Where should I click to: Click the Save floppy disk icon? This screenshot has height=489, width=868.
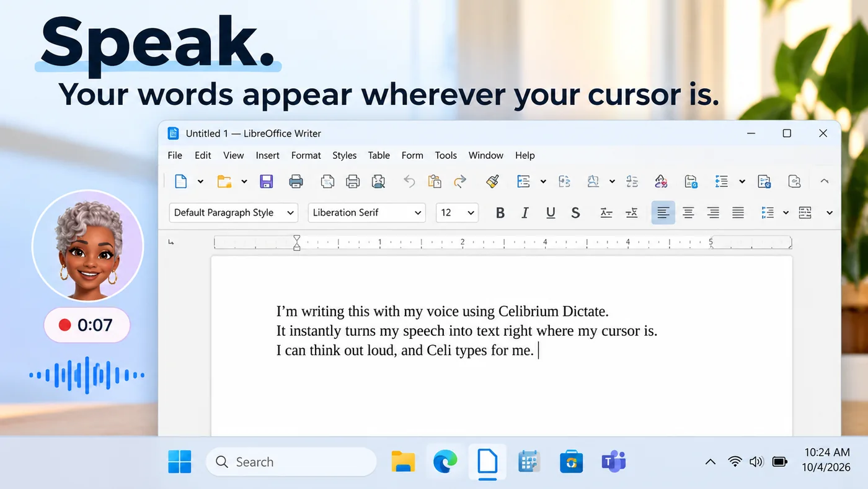267,181
